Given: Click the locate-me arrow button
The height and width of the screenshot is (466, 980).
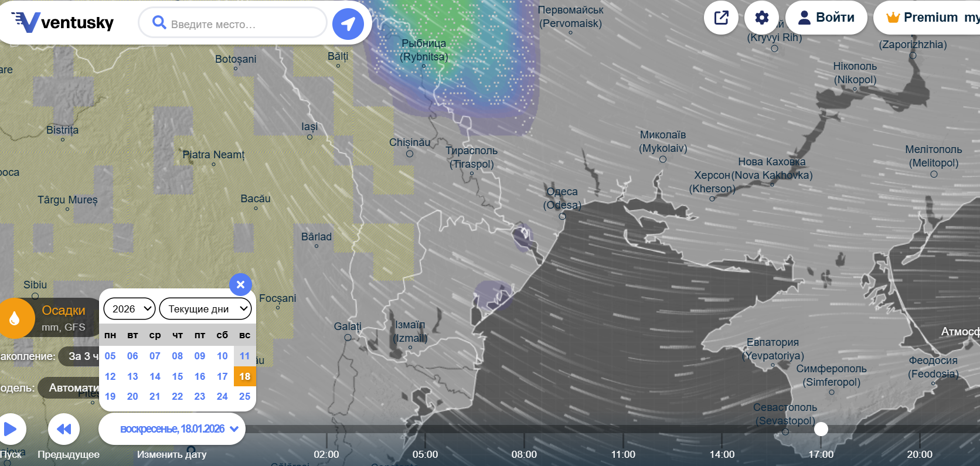Looking at the screenshot, I should click(x=348, y=24).
